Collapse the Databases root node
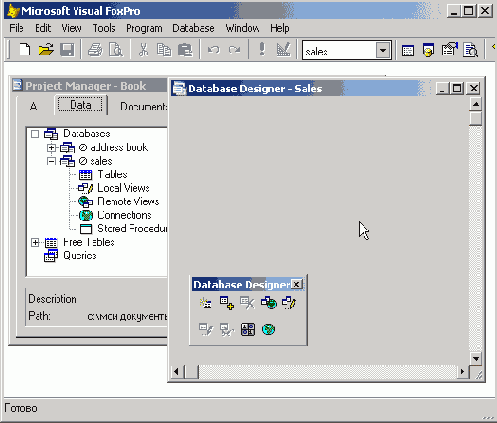The image size is (497, 423). click(x=35, y=134)
